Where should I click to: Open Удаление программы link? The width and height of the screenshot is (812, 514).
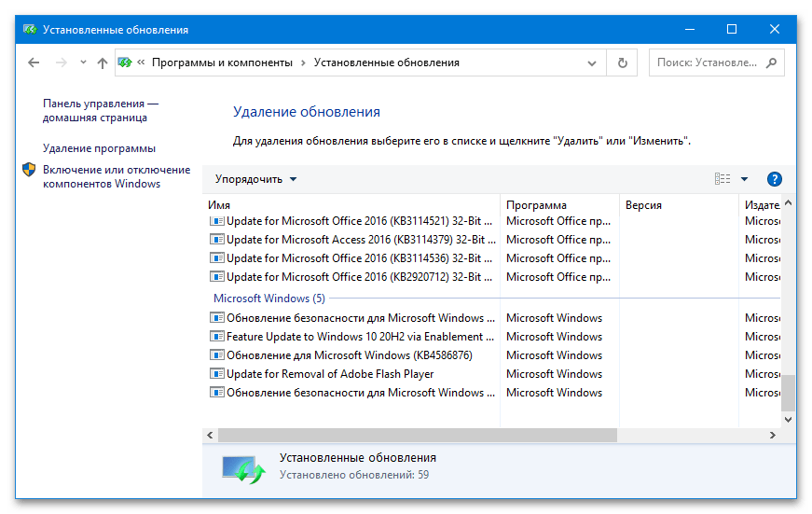(x=99, y=148)
